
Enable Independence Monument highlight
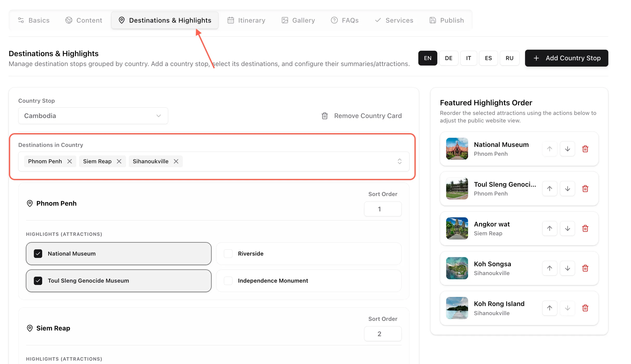click(228, 281)
